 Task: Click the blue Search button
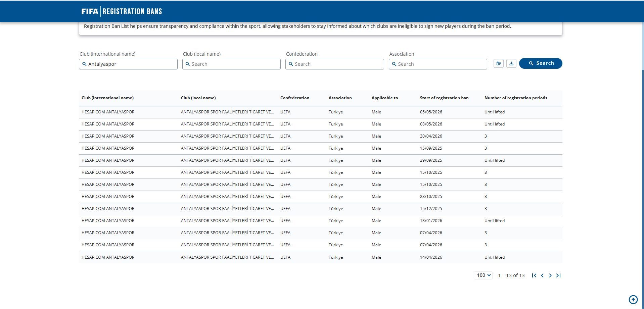tap(541, 63)
